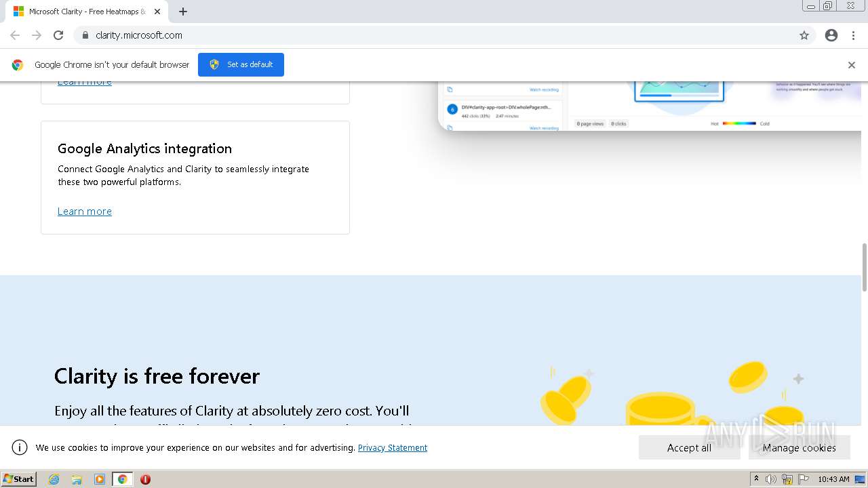The width and height of the screenshot is (868, 488).
Task: Switch to Chrome via its taskbar icon
Action: pos(123,479)
